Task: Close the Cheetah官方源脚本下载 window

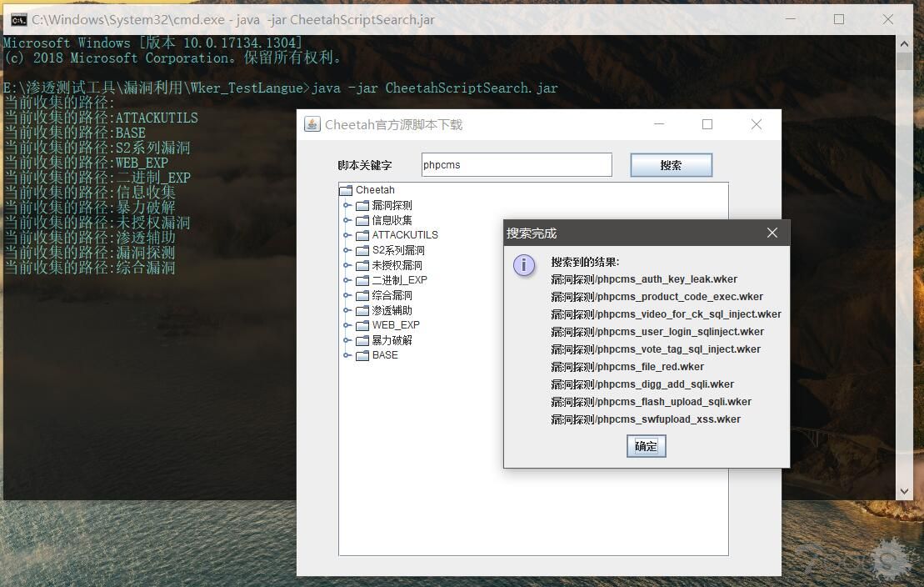Action: (x=756, y=124)
